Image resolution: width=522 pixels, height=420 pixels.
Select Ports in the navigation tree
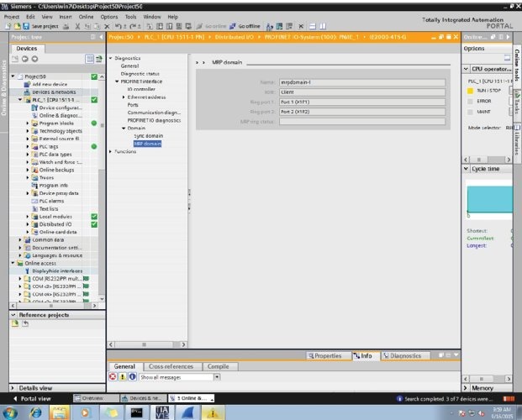pyautogui.click(x=133, y=105)
